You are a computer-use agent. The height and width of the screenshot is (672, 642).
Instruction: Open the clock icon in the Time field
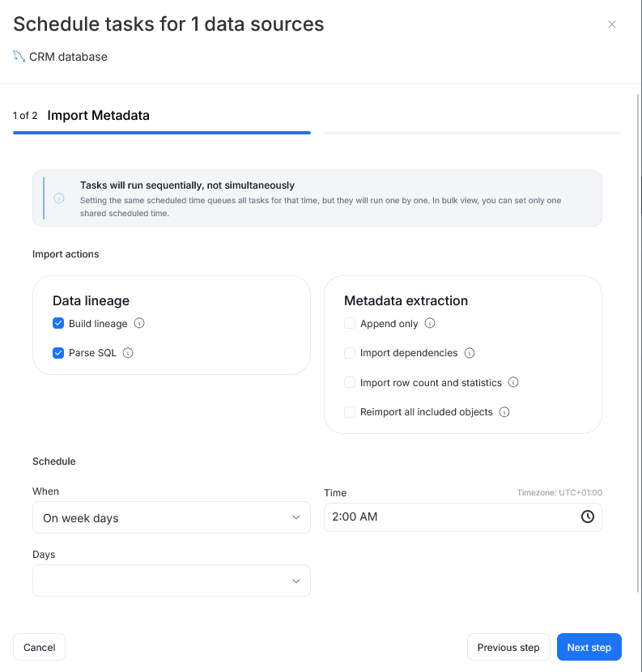588,517
